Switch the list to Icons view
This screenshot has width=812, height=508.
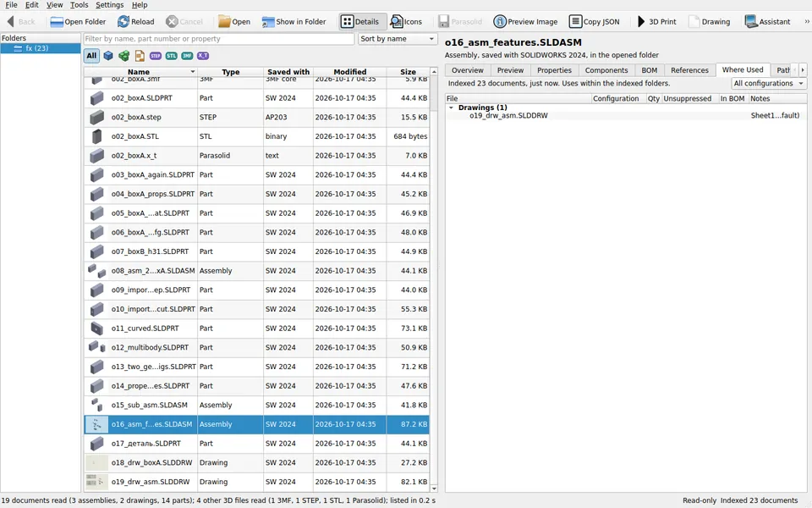(406, 22)
